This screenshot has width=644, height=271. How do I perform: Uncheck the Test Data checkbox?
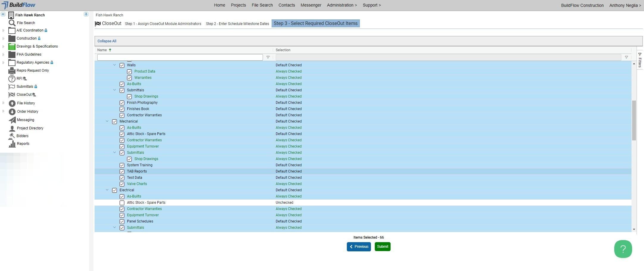[122, 178]
